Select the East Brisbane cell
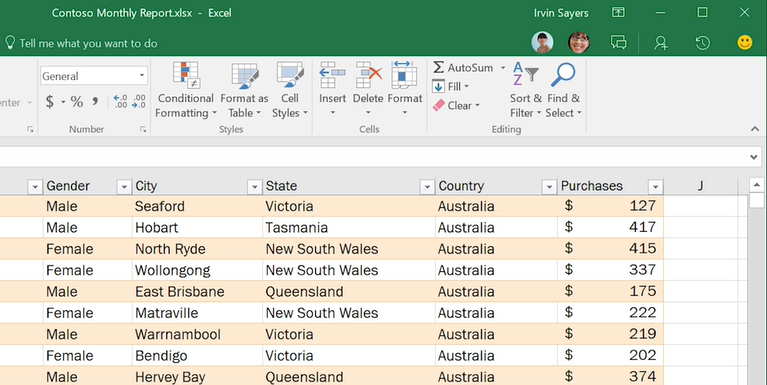This screenshot has height=385, width=767. click(x=197, y=292)
